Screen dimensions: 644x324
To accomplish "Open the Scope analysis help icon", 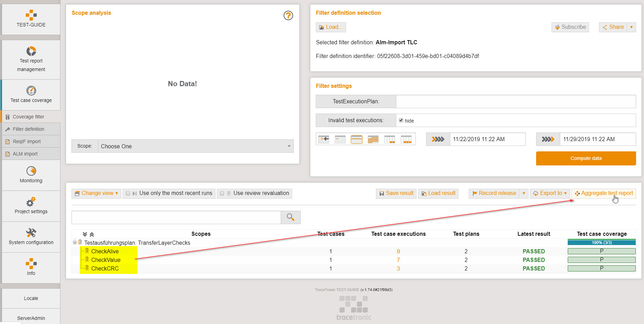I will click(288, 15).
